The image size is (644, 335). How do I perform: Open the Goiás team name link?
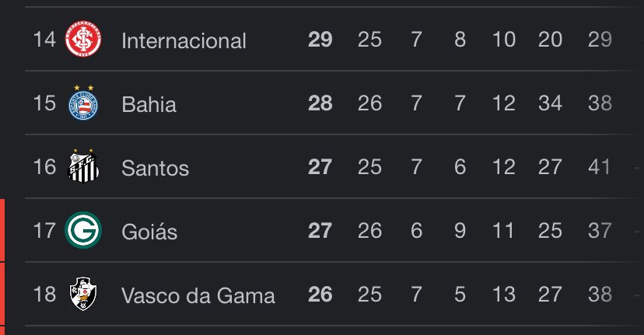(x=150, y=231)
